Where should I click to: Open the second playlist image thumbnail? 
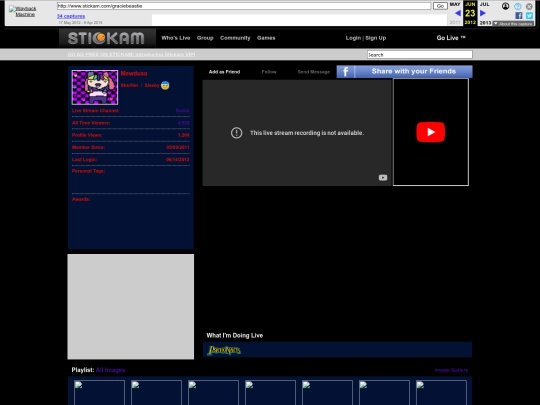156,393
